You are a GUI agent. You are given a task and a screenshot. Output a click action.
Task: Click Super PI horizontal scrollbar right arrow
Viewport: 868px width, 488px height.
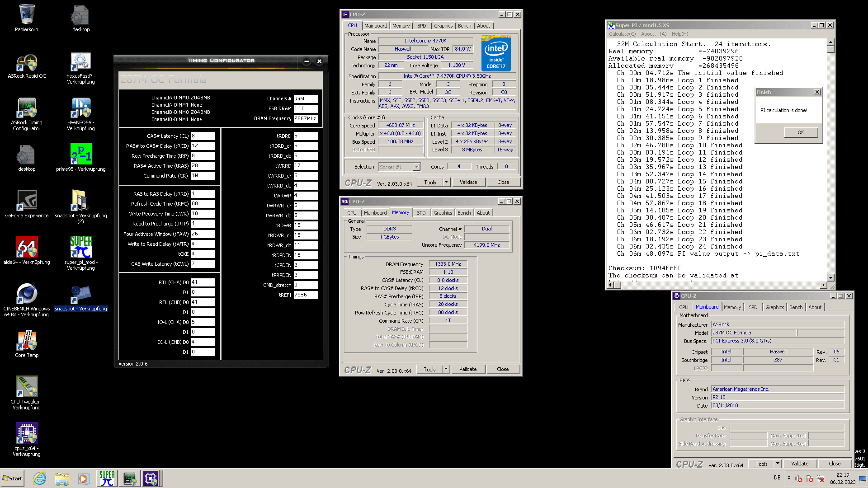click(823, 285)
